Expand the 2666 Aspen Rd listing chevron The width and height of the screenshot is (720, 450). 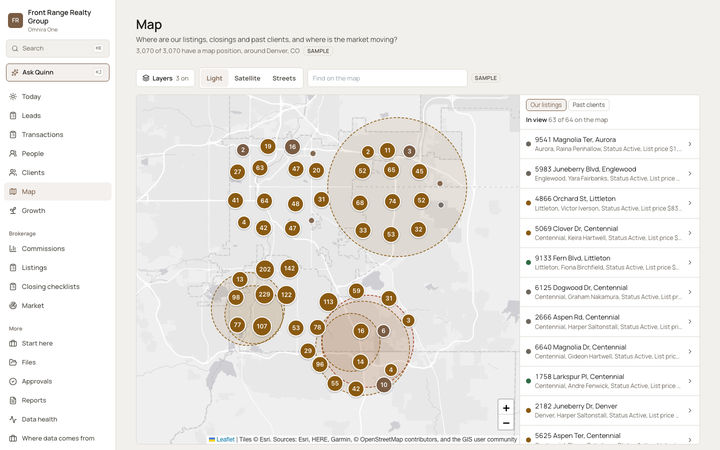690,321
